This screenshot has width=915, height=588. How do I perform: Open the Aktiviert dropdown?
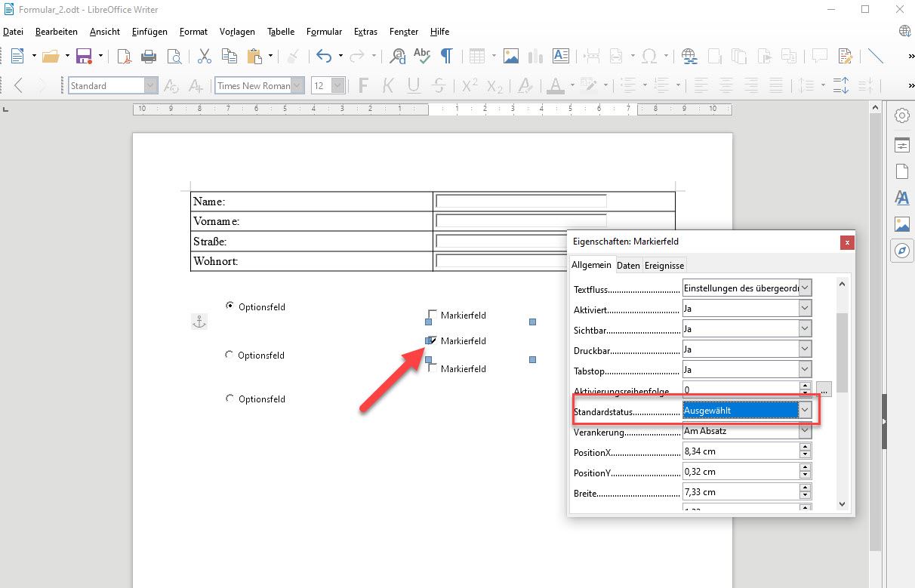(806, 308)
